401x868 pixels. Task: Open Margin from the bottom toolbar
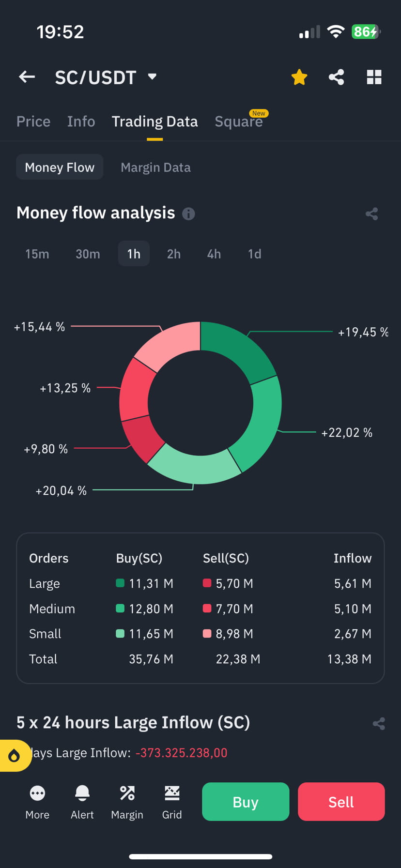(127, 802)
